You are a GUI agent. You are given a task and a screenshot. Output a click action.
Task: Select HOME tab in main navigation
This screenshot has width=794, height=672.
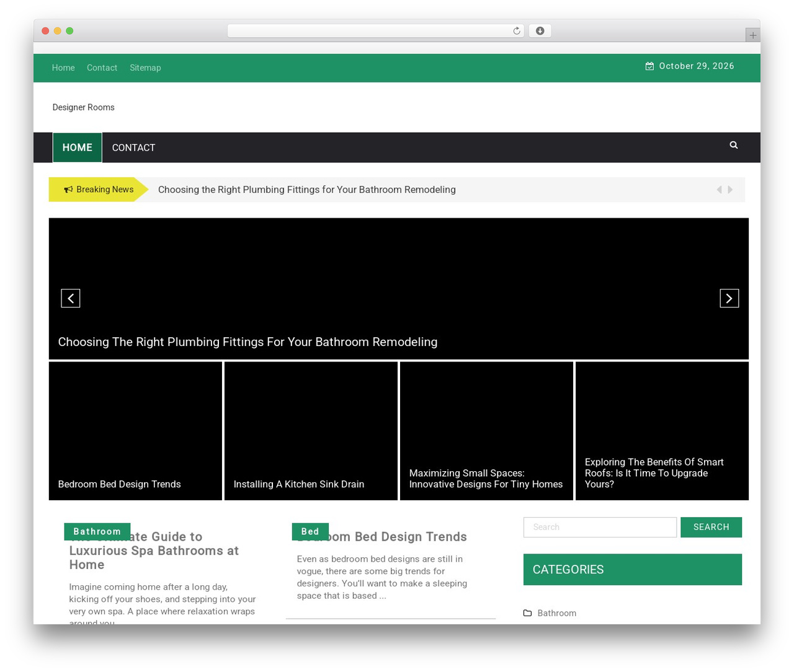[x=78, y=148]
